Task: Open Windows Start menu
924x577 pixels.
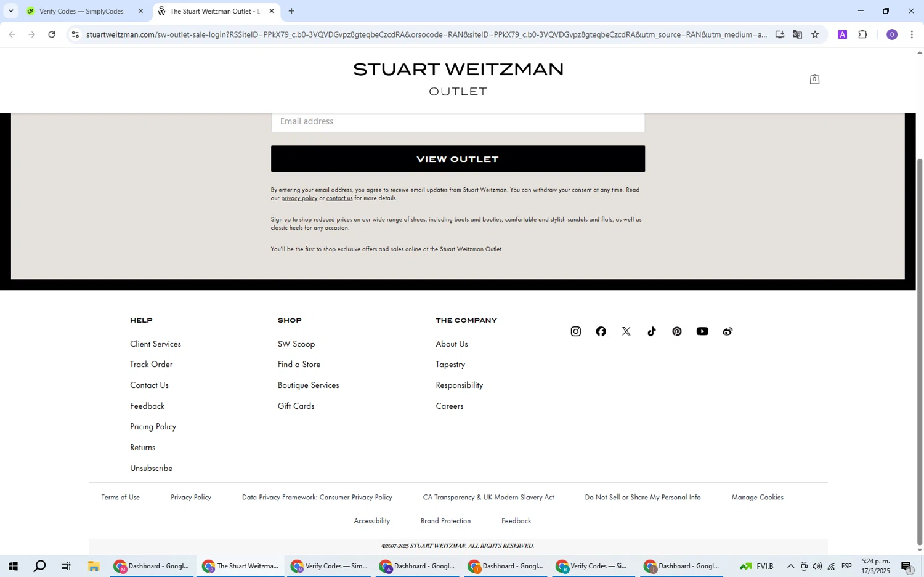Action: click(x=12, y=566)
